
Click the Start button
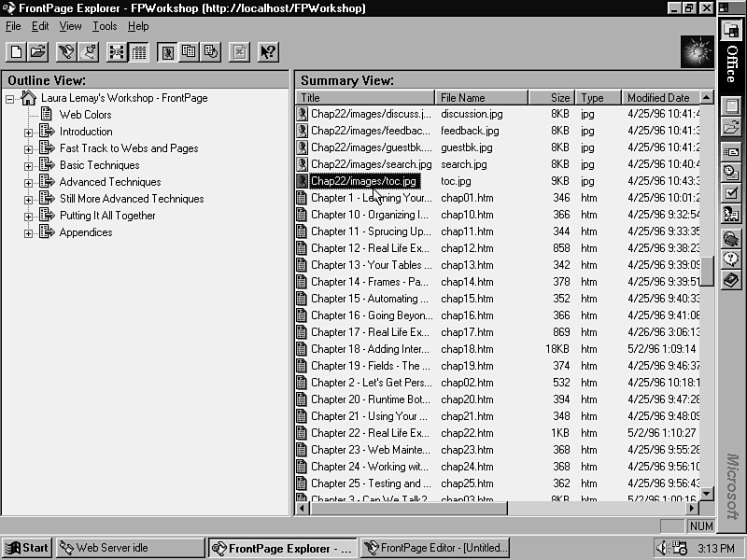pos(27,548)
